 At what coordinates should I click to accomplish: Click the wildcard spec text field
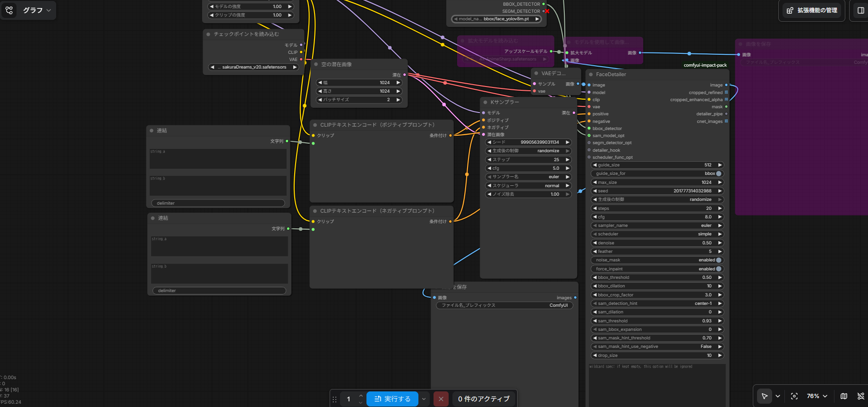657,385
